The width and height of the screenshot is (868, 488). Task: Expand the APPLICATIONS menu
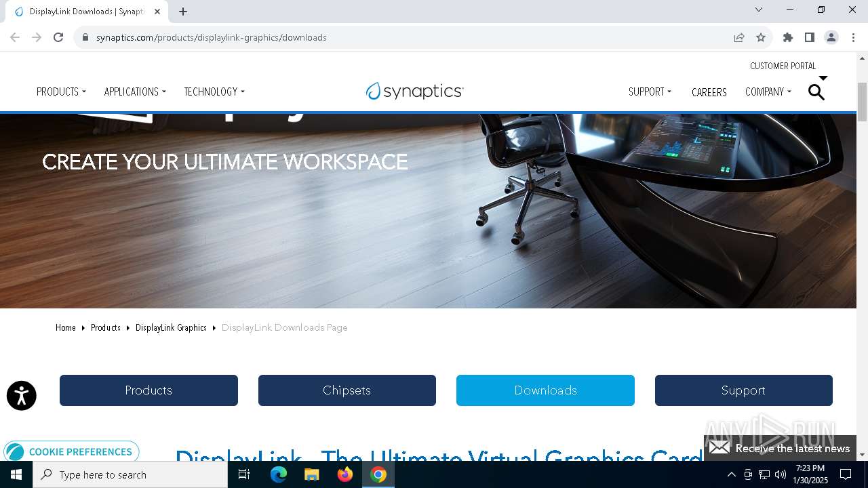(x=135, y=91)
